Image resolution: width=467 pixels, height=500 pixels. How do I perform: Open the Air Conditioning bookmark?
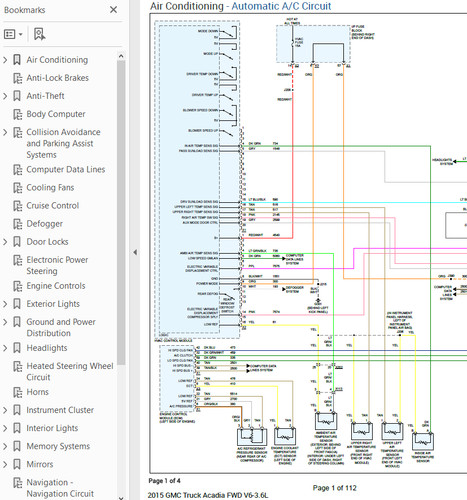point(57,60)
